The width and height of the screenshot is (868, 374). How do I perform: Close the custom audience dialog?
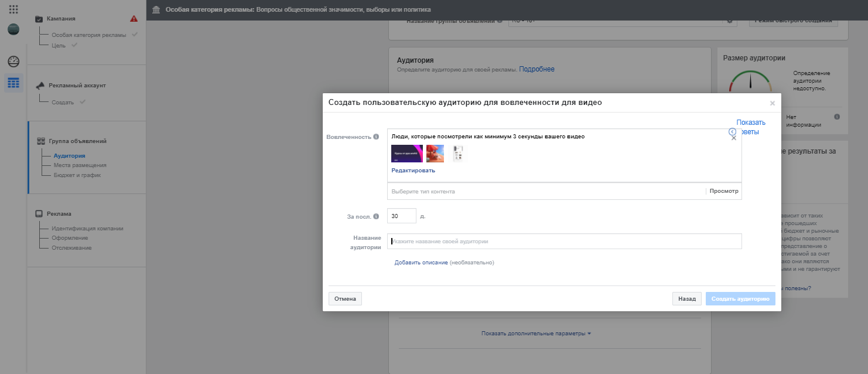click(772, 103)
